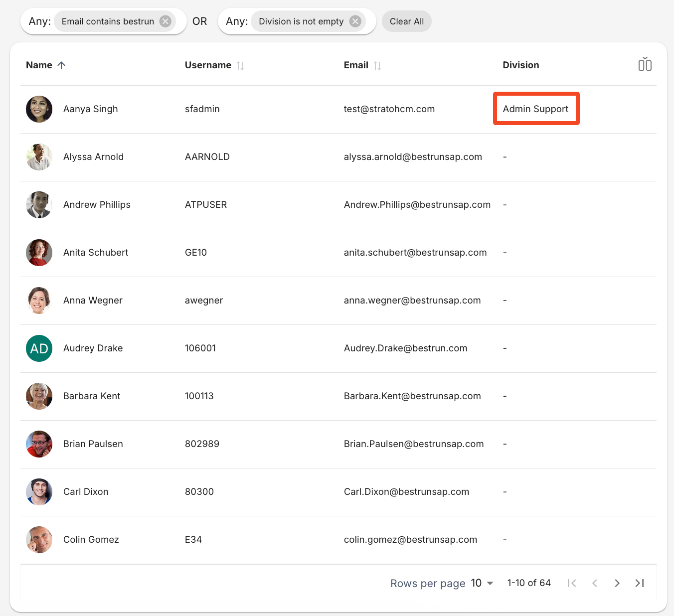Open the column settings icon
Image resolution: width=674 pixels, height=616 pixels.
pyautogui.click(x=645, y=65)
